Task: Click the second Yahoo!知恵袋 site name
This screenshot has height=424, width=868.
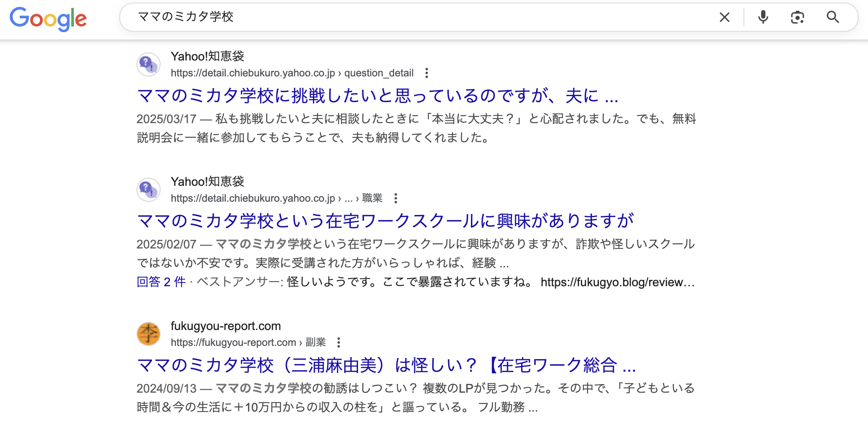Action: pos(207,182)
